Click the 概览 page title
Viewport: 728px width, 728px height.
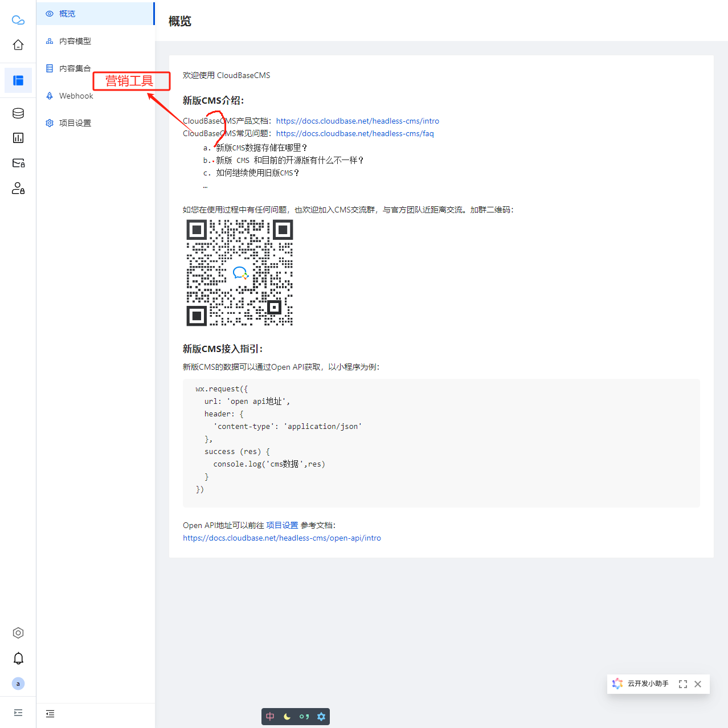pos(180,21)
